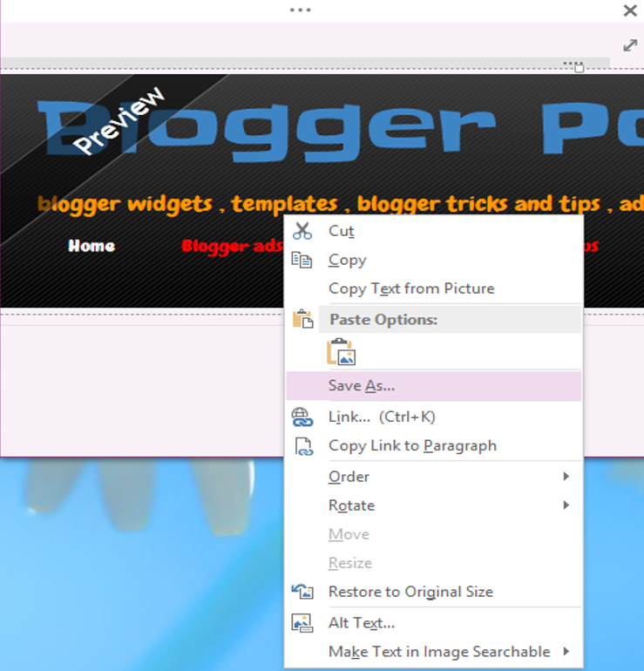Click the Alt Text picture icon
This screenshot has width=644, height=671.
click(x=302, y=623)
